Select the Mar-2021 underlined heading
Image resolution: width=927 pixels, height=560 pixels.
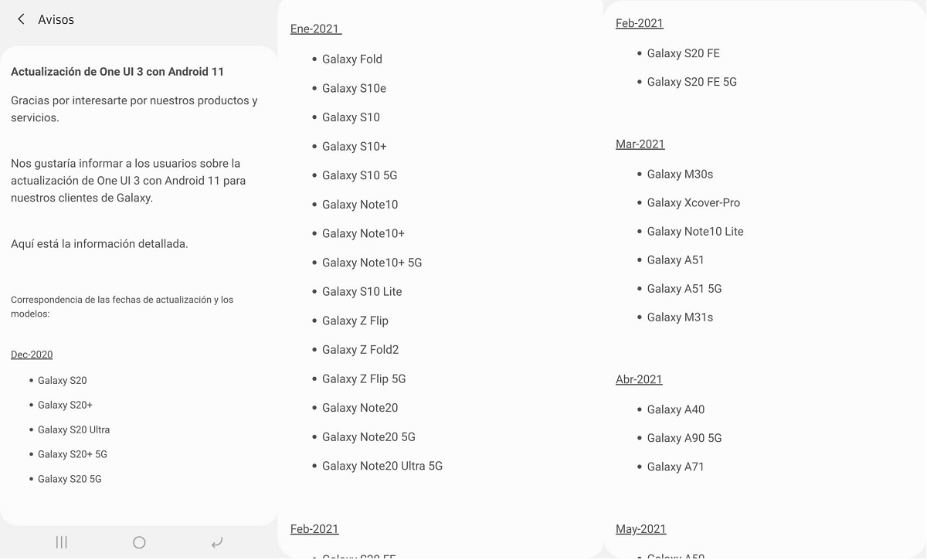click(640, 144)
